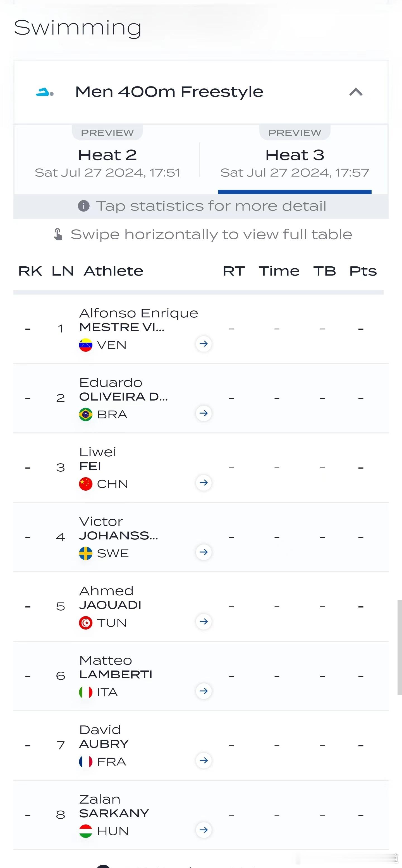Open Liwei Fei's athlete detail arrow

[x=204, y=483]
